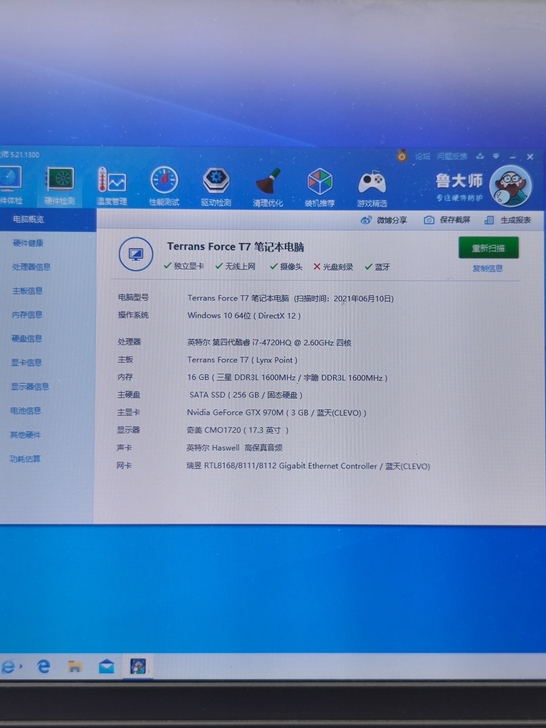Click the 鲁大师 mascot avatar

[x=510, y=186]
